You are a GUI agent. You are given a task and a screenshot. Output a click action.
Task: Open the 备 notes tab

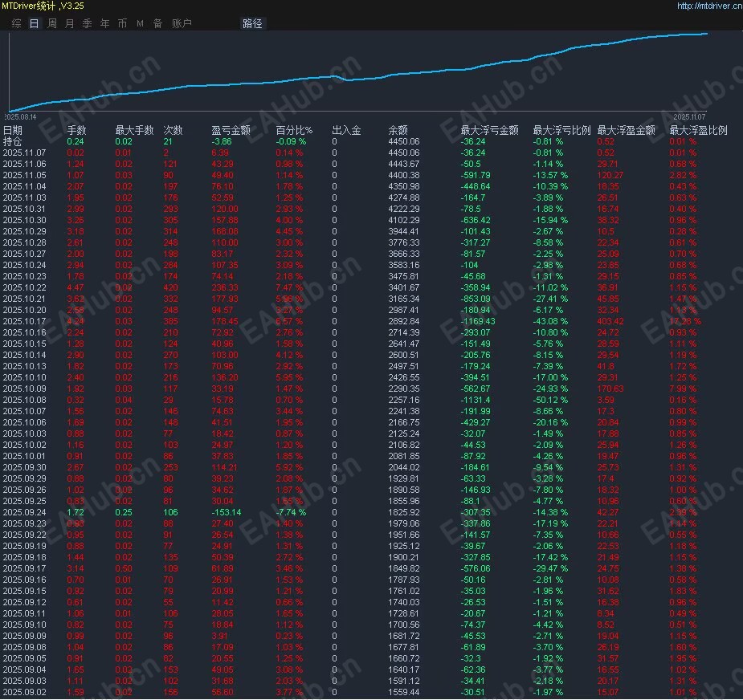(x=157, y=23)
